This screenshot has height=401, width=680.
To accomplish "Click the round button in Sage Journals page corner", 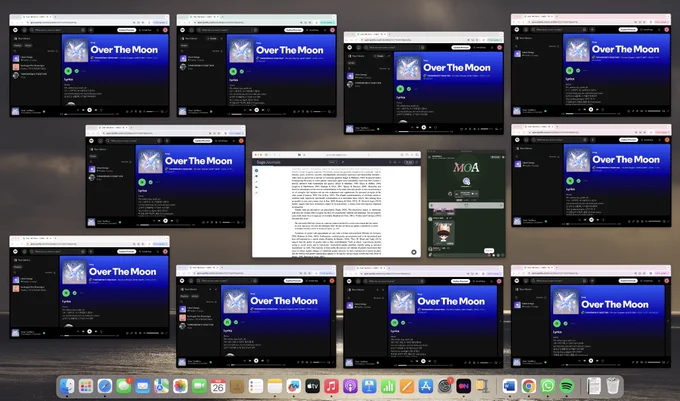I will pos(414,252).
